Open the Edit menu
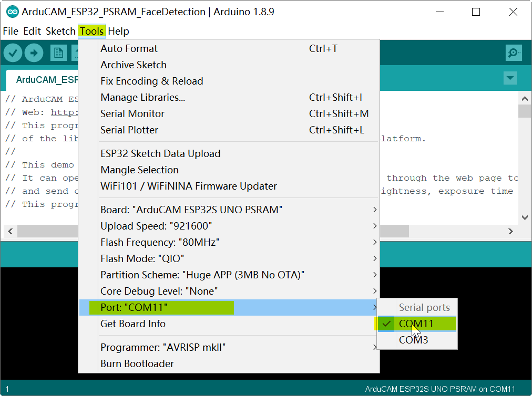The width and height of the screenshot is (532, 396). pyautogui.click(x=32, y=31)
